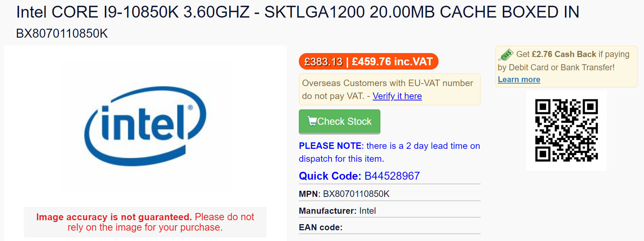Screen dimensions: 644x241
Task: Click the 'EAN code:' row
Action: 321,227
